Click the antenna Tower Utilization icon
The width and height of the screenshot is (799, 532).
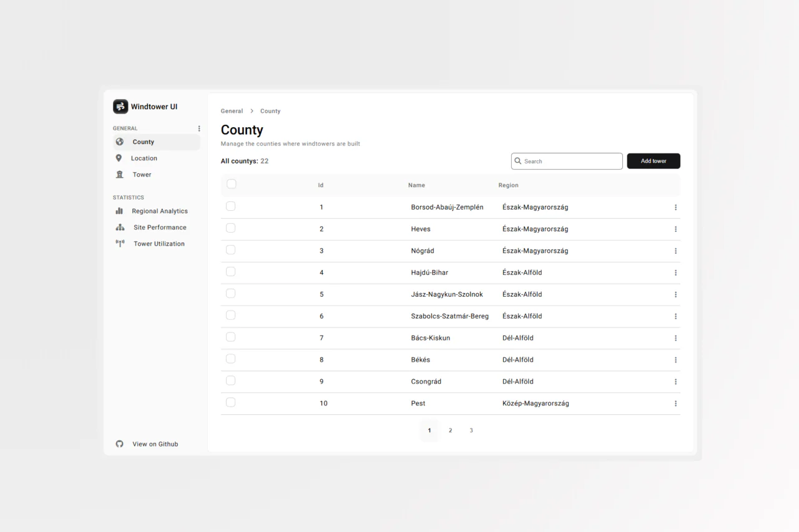(x=120, y=244)
